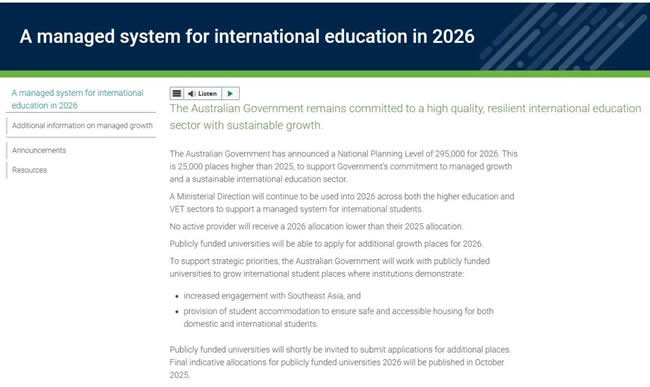Click the page title heading in banner
This screenshot has width=650, height=387.
(x=247, y=36)
